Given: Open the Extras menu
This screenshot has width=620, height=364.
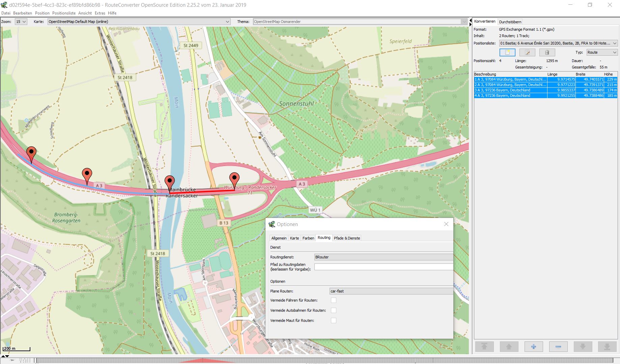Looking at the screenshot, I should 100,13.
